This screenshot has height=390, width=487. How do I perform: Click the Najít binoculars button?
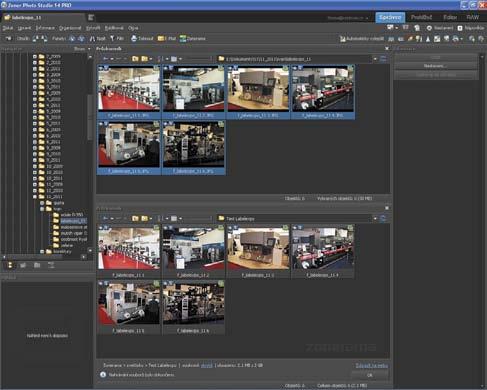tap(97, 39)
